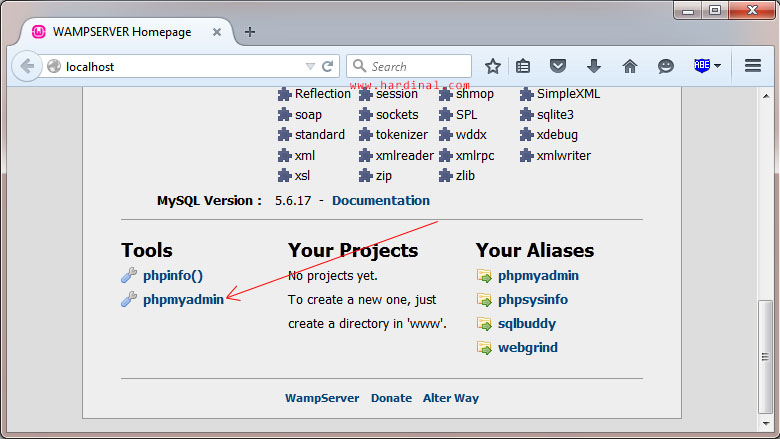Bookmark this page with the star
Screen dimensions: 780x439
pos(492,66)
